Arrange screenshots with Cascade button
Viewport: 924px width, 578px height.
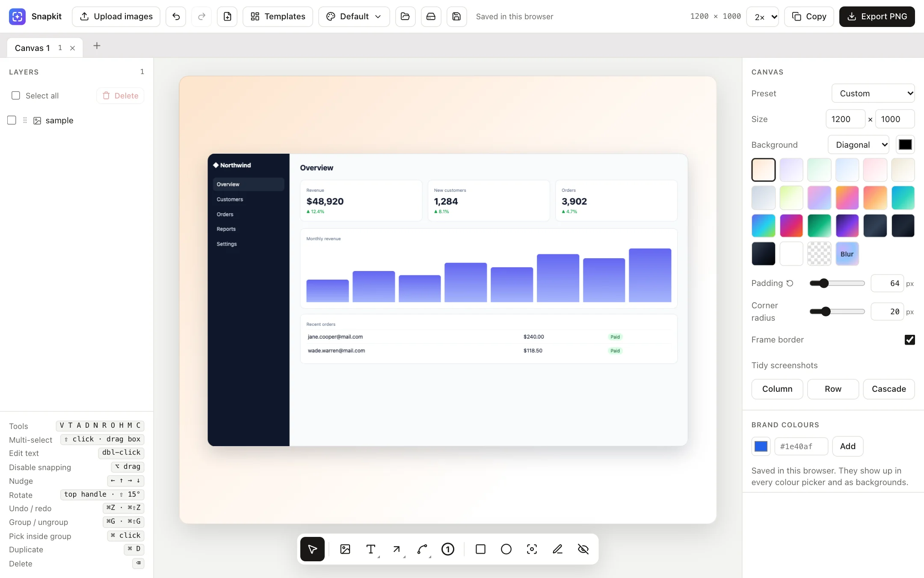(889, 389)
